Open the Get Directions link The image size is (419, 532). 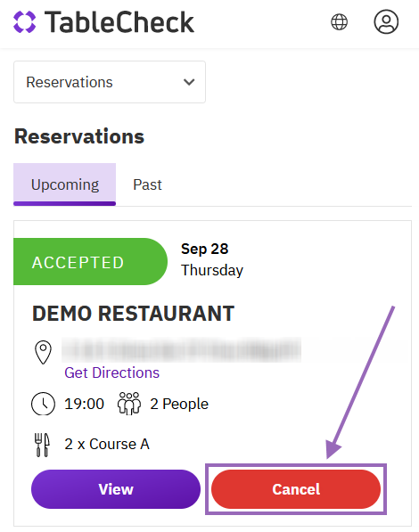tap(111, 372)
